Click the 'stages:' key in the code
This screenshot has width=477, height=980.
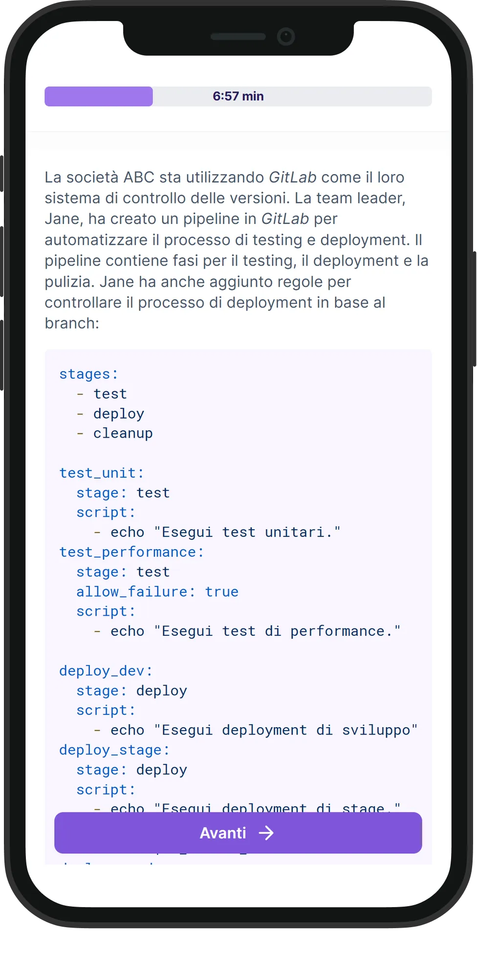[88, 374]
